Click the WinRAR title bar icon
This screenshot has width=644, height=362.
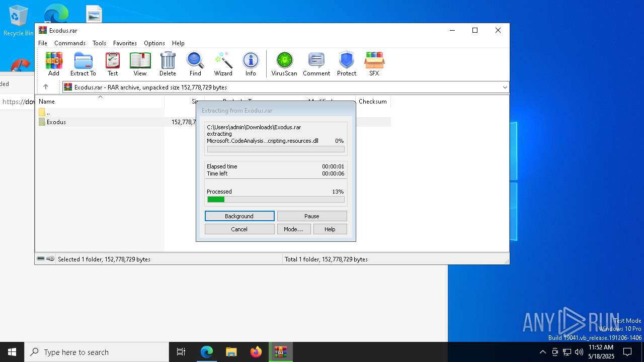[x=43, y=30]
